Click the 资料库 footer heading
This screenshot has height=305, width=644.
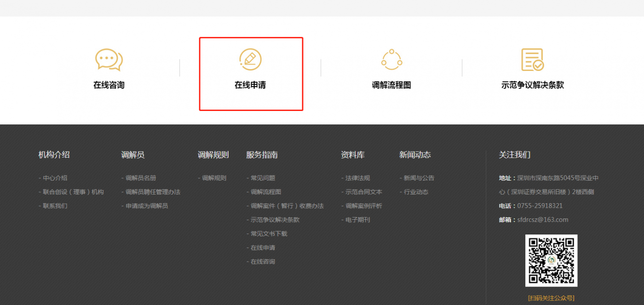pyautogui.click(x=353, y=155)
